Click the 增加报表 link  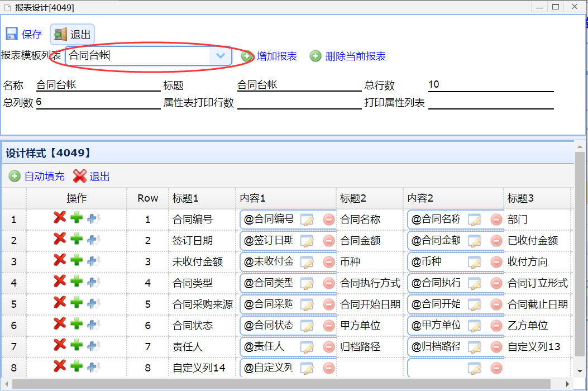tap(277, 56)
